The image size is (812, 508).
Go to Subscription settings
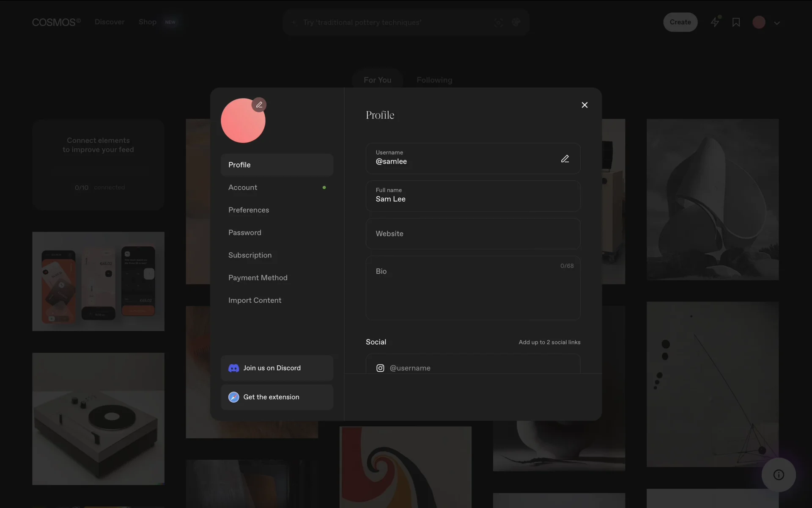pos(250,255)
